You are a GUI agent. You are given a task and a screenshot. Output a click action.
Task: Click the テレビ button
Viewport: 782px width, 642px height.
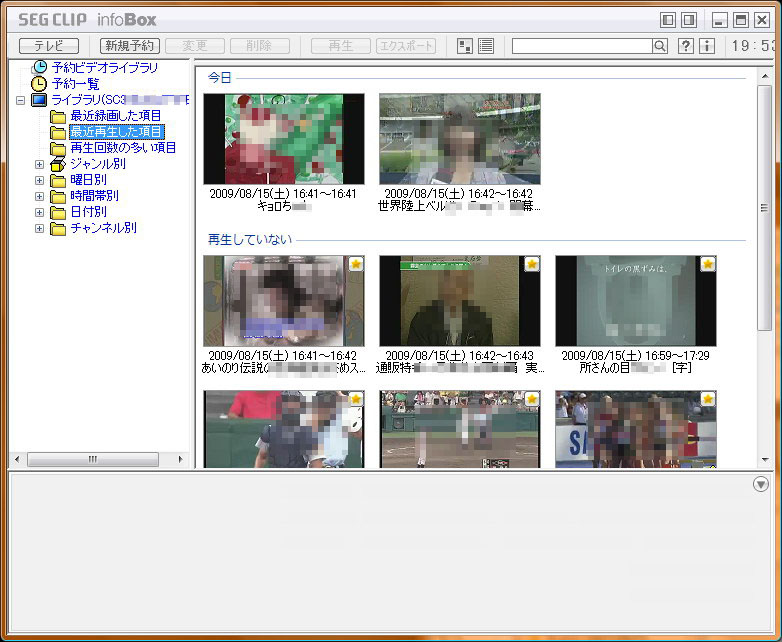tap(49, 46)
